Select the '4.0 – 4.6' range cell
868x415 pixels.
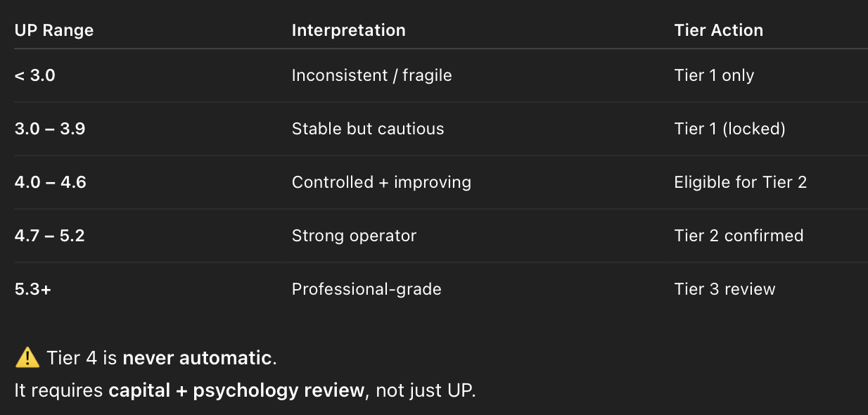point(50,182)
